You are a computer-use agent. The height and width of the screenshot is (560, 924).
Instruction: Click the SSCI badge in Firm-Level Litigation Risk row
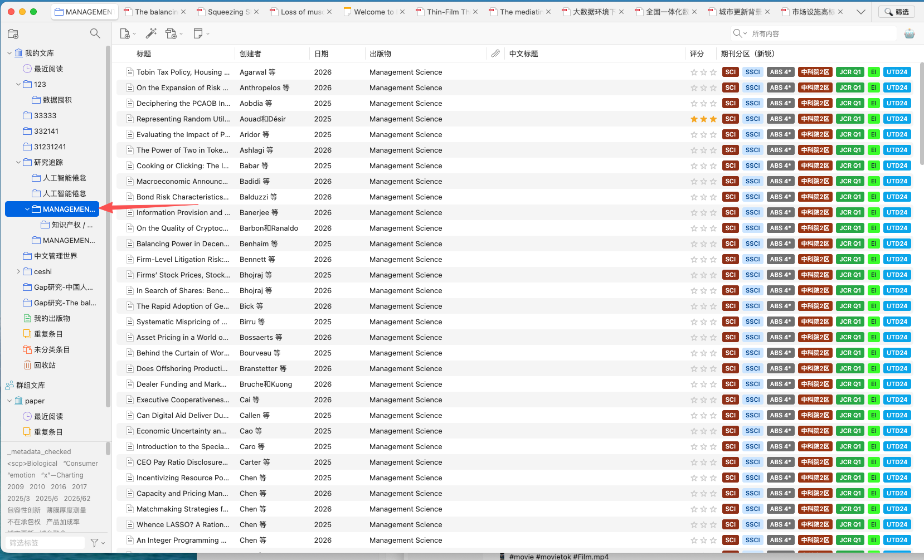[x=753, y=259]
